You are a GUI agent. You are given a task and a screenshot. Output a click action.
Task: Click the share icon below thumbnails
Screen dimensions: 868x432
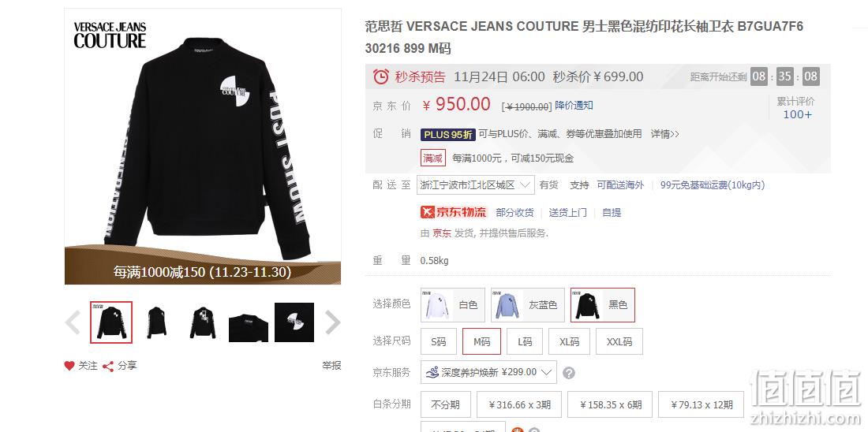coord(108,367)
